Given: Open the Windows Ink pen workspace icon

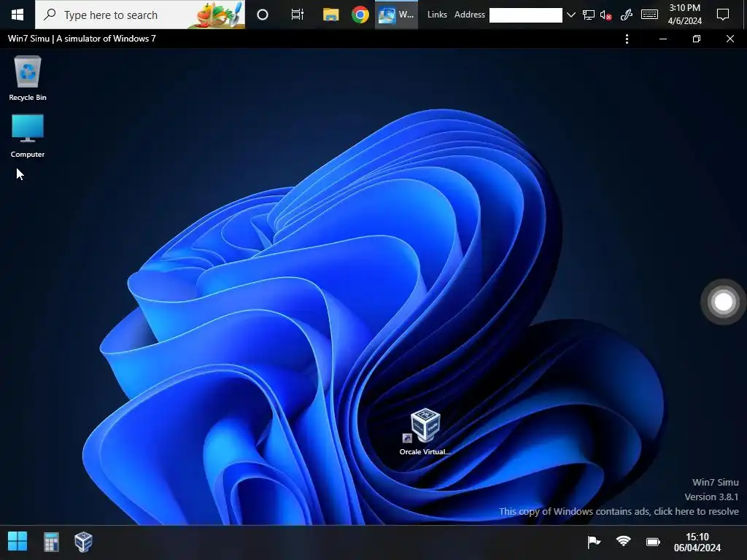Looking at the screenshot, I should pos(627,15).
